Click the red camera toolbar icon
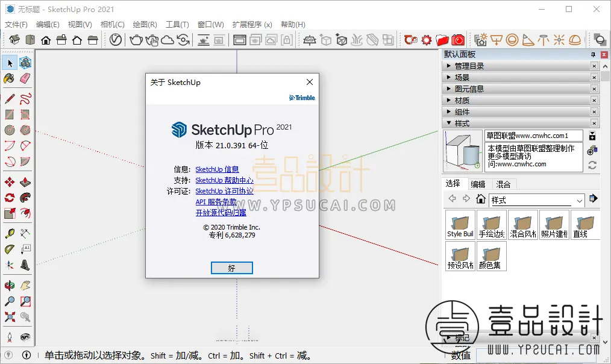 click(x=458, y=40)
